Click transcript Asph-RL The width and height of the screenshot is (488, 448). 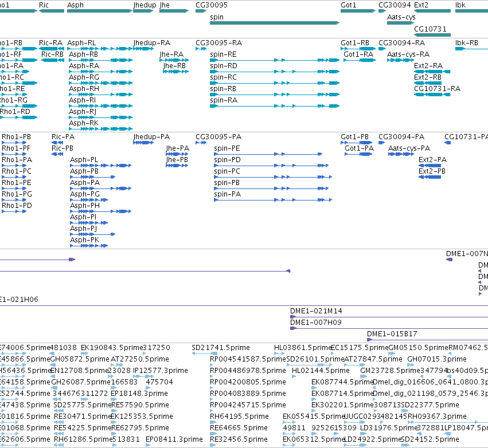pyautogui.click(x=100, y=49)
